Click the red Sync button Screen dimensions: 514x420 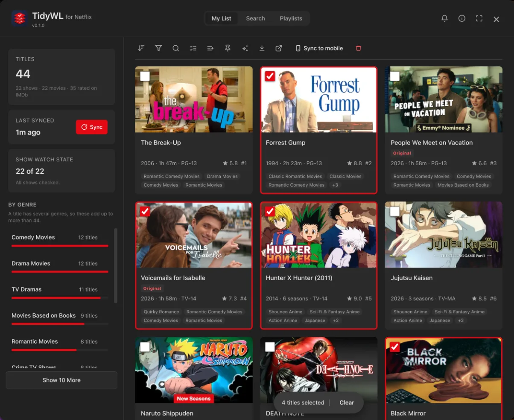(92, 127)
